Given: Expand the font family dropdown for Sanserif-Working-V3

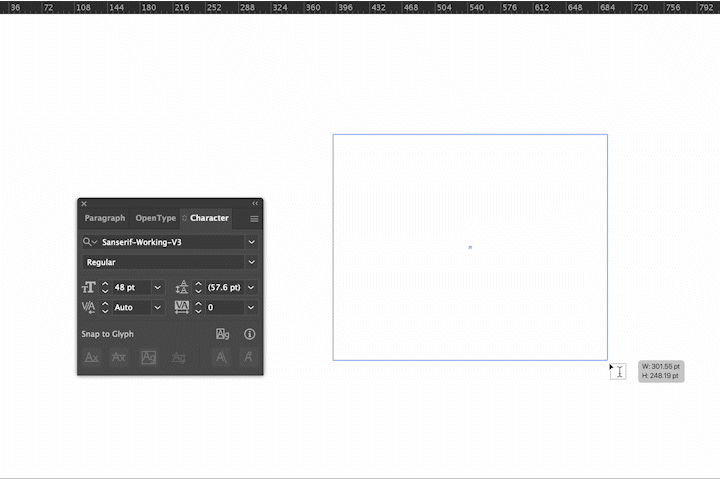Looking at the screenshot, I should pos(251,242).
